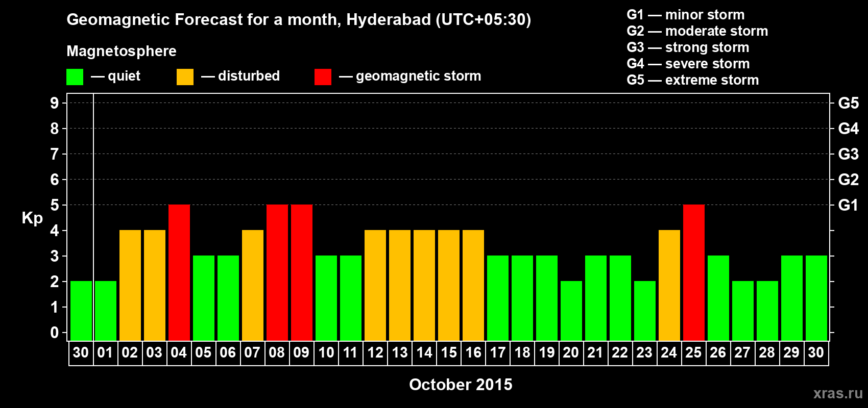Click the red bar for October 04
The image size is (868, 408).
pyautogui.click(x=179, y=273)
